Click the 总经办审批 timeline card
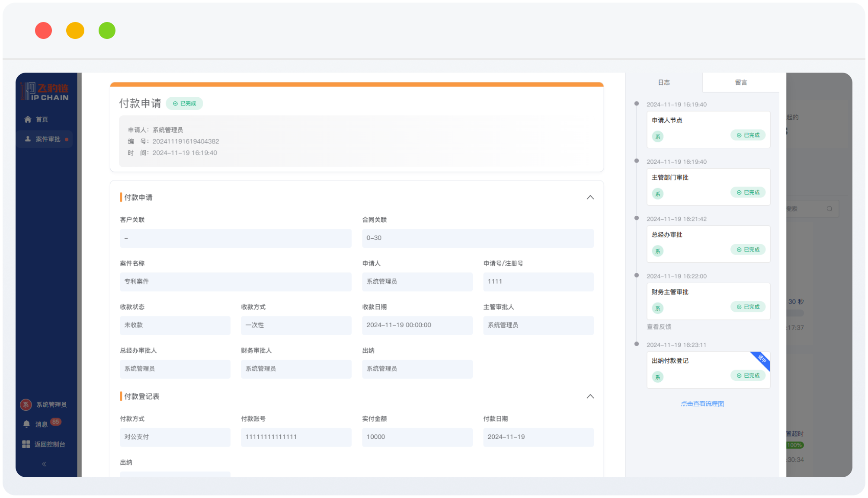This screenshot has width=868, height=498. 708,244
